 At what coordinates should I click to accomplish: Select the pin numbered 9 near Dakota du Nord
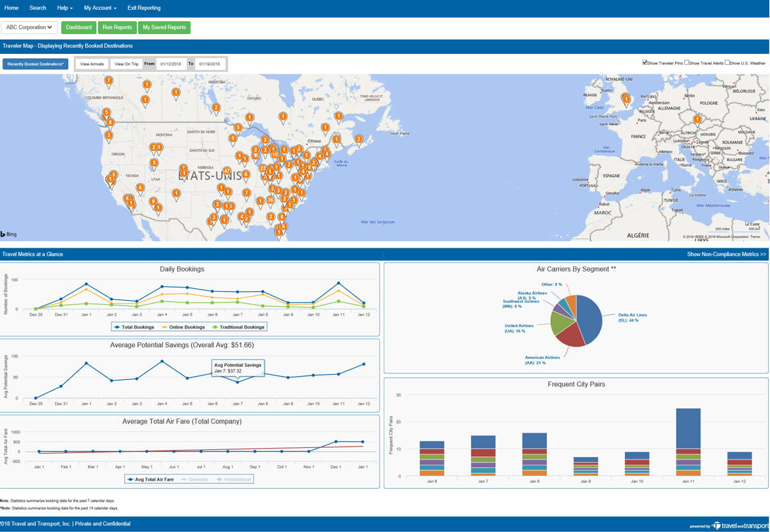coord(232,138)
